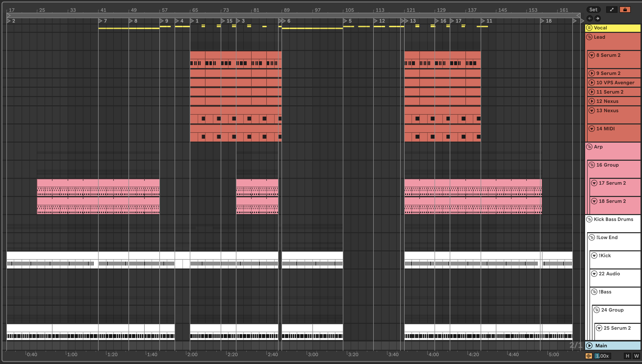The image size is (642, 364).
Task: Toggle the W optimize width button
Action: [636, 356]
